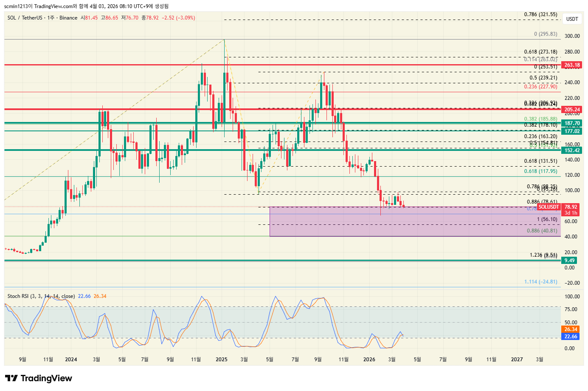The height and width of the screenshot is (391, 588).
Task: Select the green 152.42 price tag
Action: coord(572,150)
